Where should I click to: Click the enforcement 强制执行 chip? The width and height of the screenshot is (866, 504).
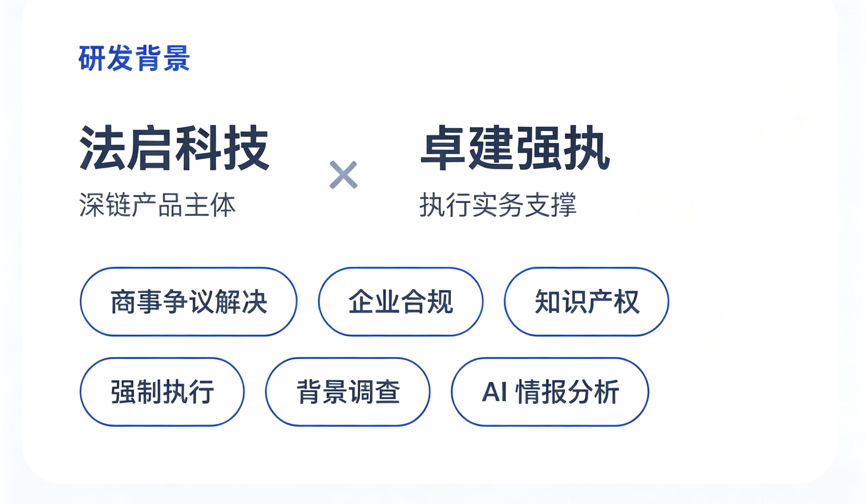point(162,392)
